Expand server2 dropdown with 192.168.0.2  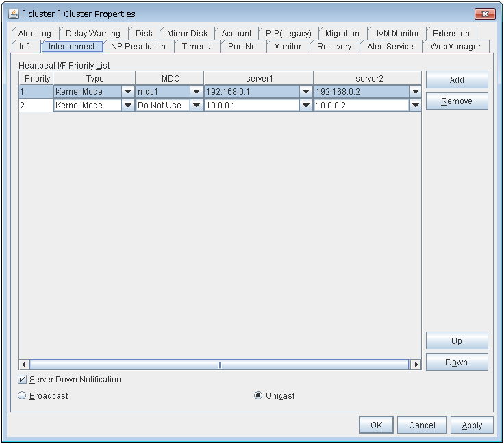coord(415,92)
